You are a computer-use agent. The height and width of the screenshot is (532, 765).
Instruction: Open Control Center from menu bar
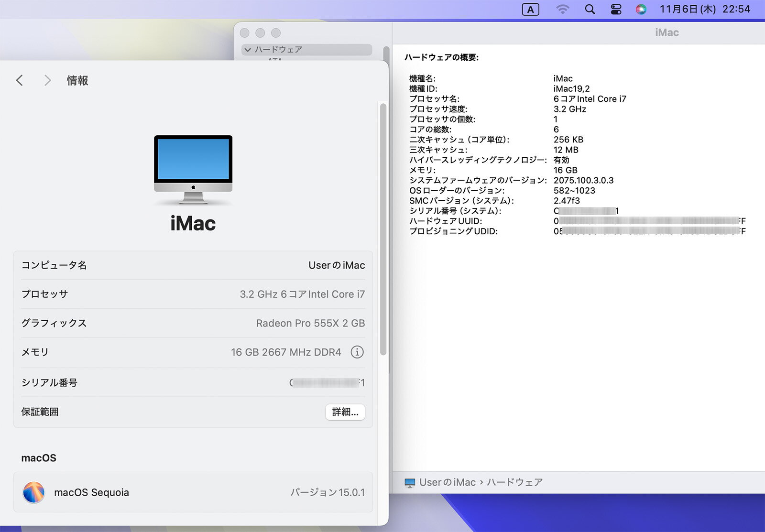pyautogui.click(x=616, y=10)
